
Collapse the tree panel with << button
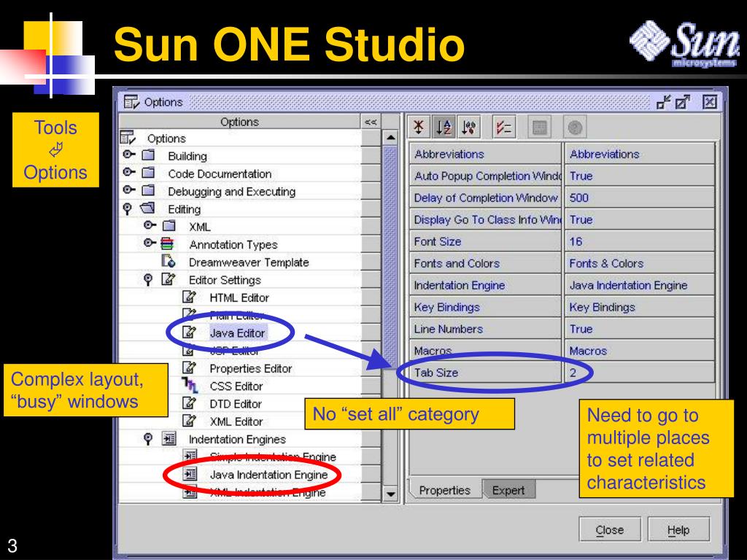coord(371,122)
